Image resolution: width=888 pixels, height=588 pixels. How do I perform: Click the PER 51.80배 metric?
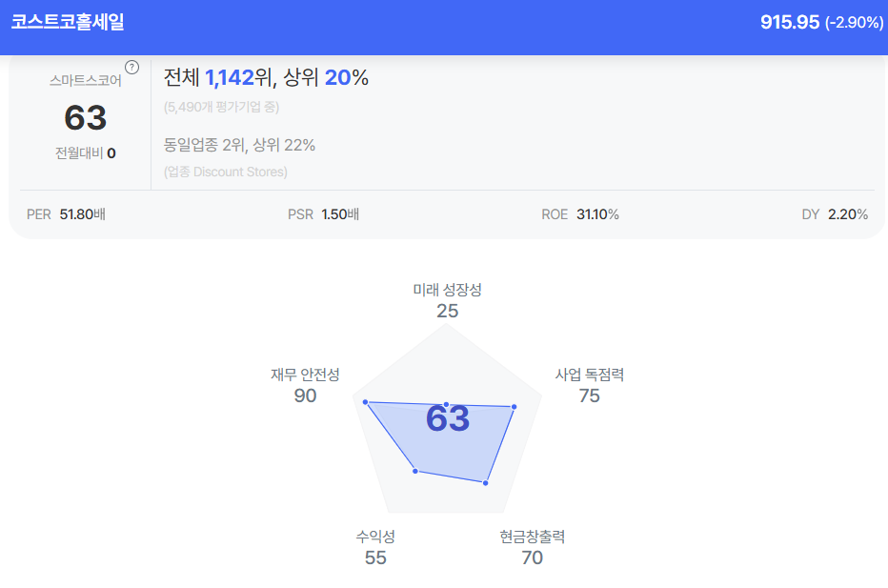[66, 214]
